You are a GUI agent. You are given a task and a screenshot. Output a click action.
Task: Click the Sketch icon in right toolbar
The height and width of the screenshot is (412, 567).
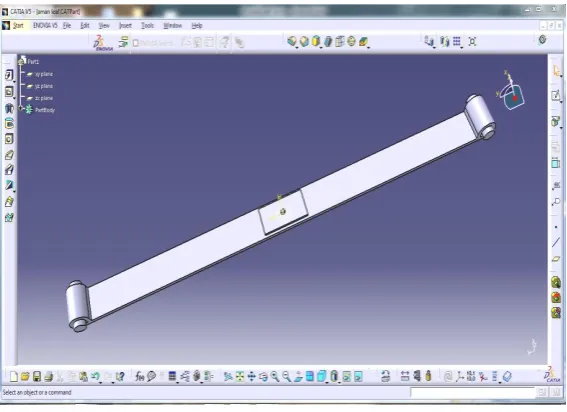pyautogui.click(x=556, y=95)
